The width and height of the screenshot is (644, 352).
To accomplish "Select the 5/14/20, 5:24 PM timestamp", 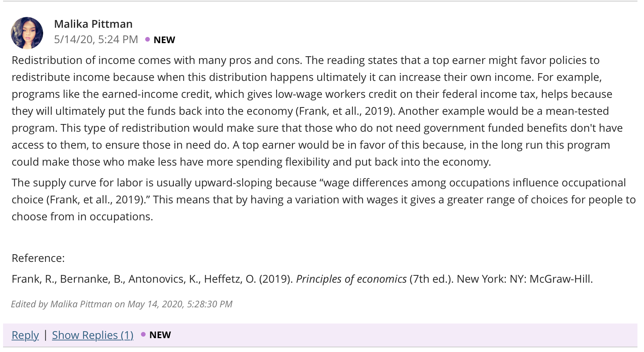I will click(96, 39).
